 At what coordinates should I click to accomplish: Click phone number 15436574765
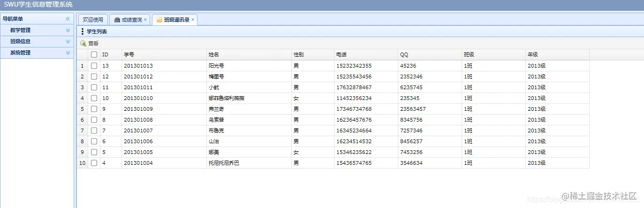click(x=354, y=163)
